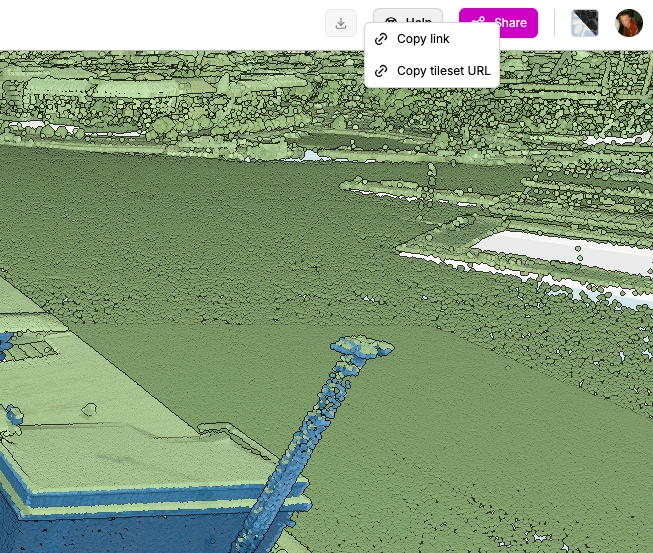Click the magenta Share button
This screenshot has width=653, height=553.
tap(498, 23)
